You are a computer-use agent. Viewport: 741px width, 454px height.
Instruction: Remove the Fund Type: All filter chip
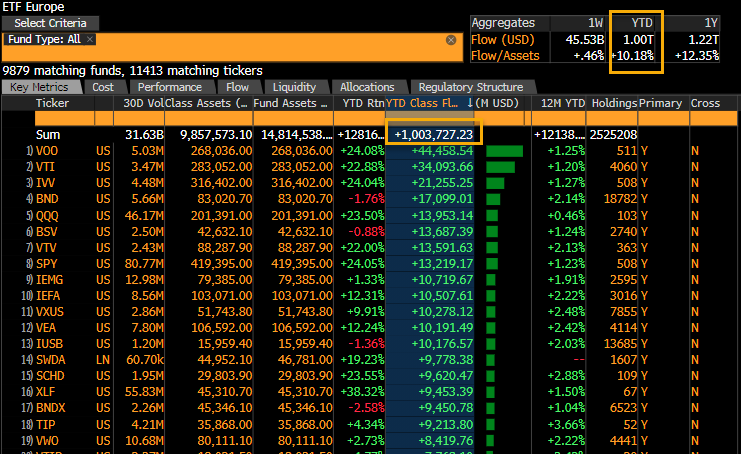point(89,39)
